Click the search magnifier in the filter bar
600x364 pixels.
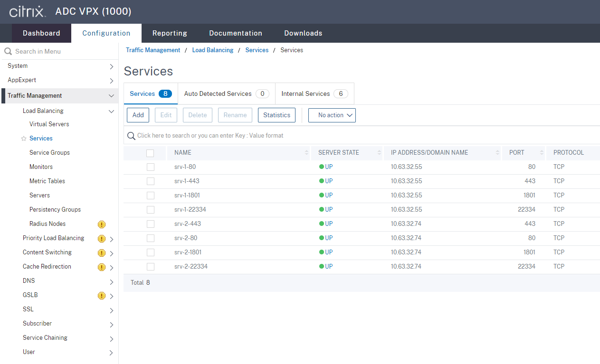click(x=131, y=136)
